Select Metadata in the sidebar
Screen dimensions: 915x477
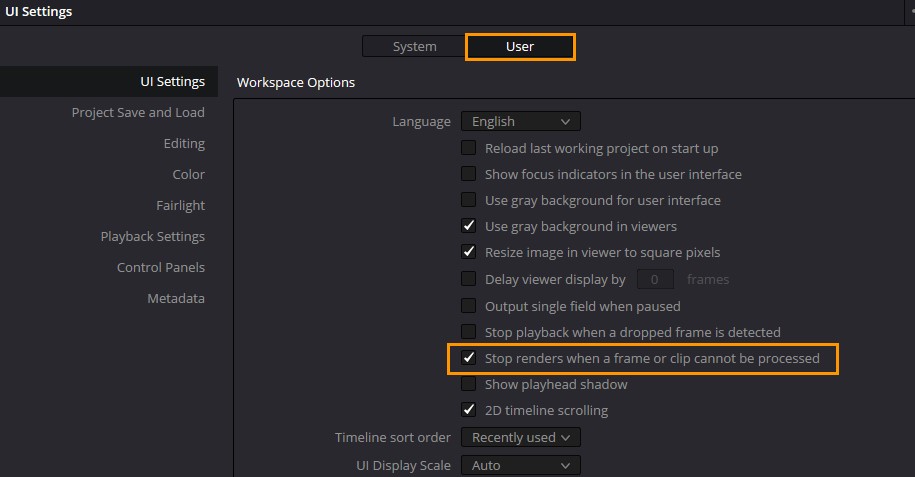(x=176, y=298)
